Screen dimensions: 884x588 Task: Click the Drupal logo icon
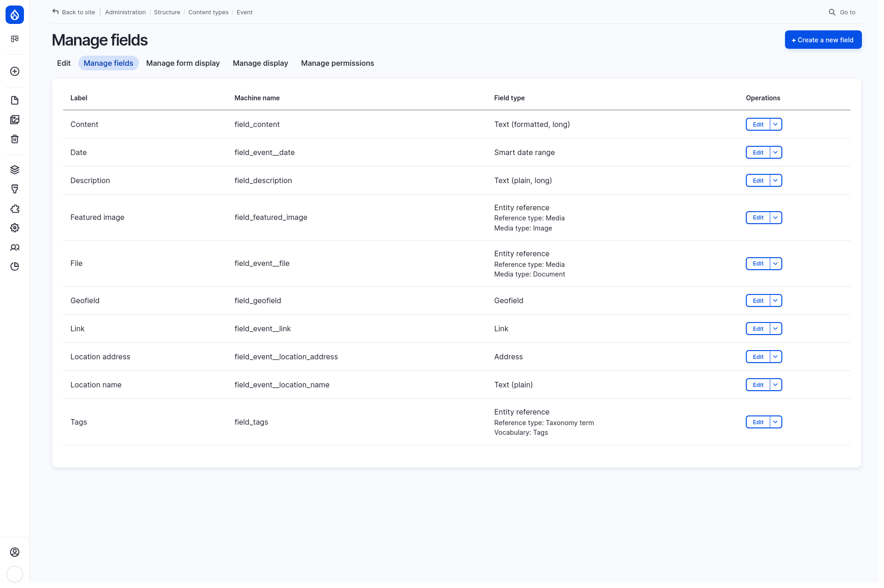point(14,14)
